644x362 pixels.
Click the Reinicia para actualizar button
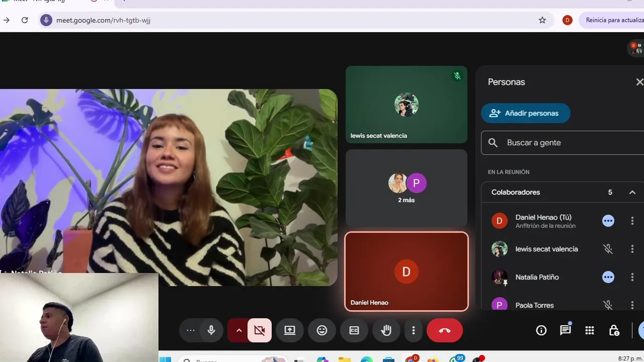point(612,20)
